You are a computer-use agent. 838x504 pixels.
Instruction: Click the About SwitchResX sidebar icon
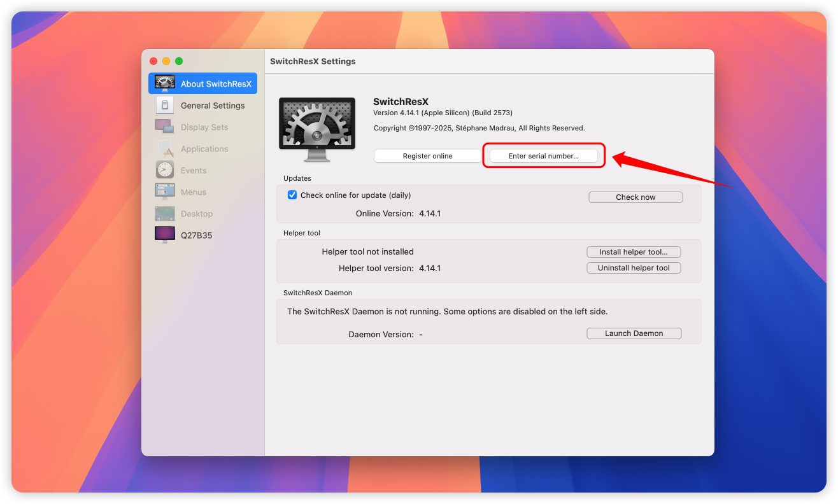(x=165, y=83)
